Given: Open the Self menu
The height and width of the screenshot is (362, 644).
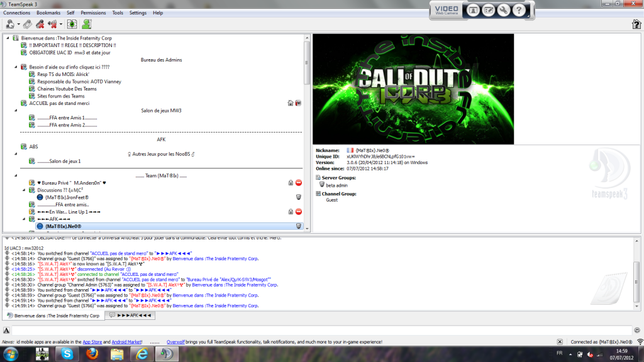Looking at the screenshot, I should pos(70,13).
